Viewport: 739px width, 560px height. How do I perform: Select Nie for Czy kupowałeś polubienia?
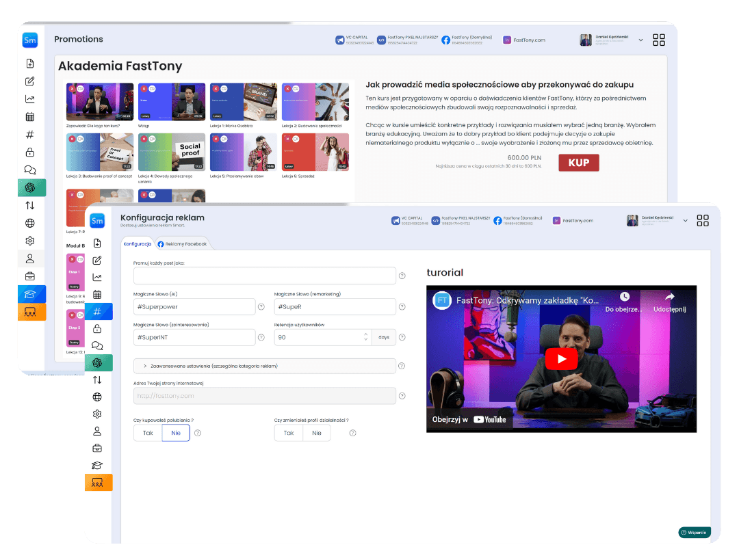click(176, 433)
